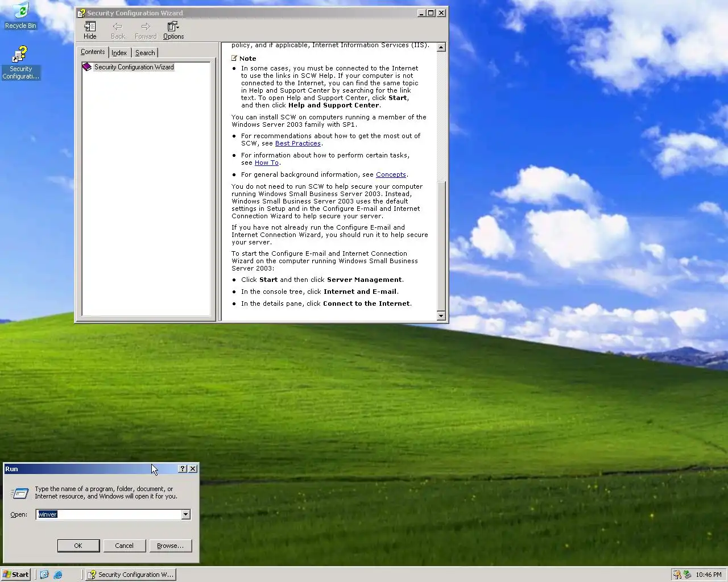Open the Best Practices link

[297, 143]
